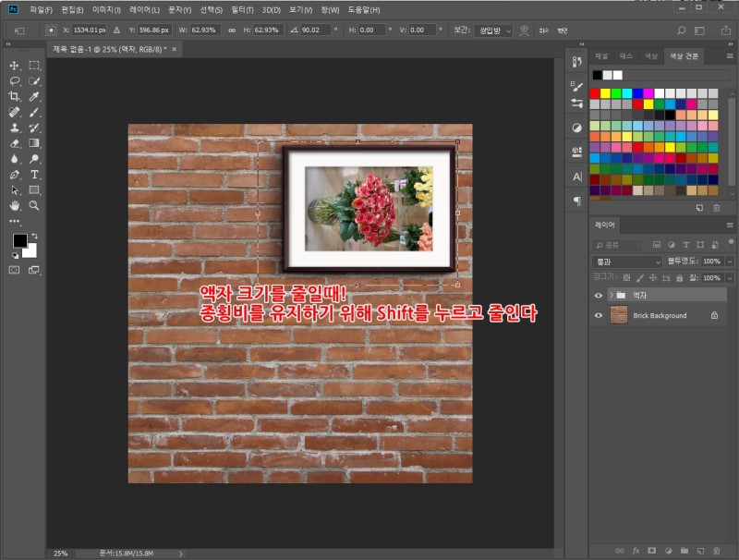Click the Brick Background layer name
The width and height of the screenshot is (739, 560).
pyautogui.click(x=660, y=315)
